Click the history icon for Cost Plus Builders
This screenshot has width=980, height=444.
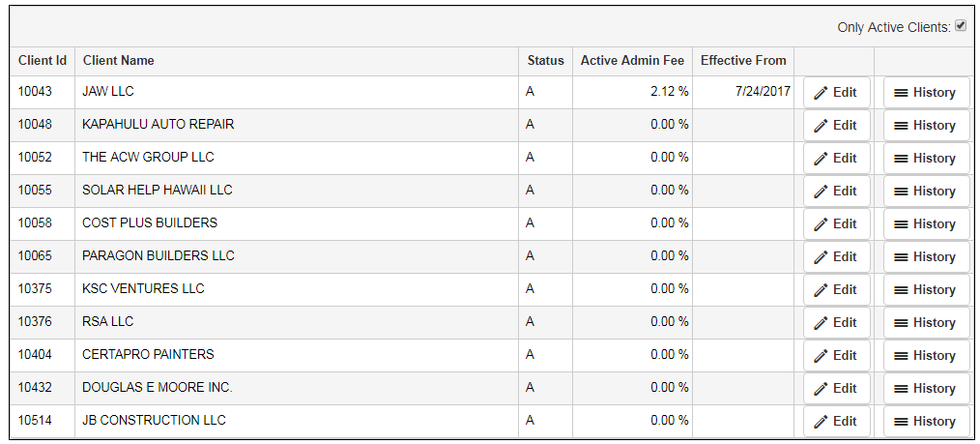pos(900,224)
